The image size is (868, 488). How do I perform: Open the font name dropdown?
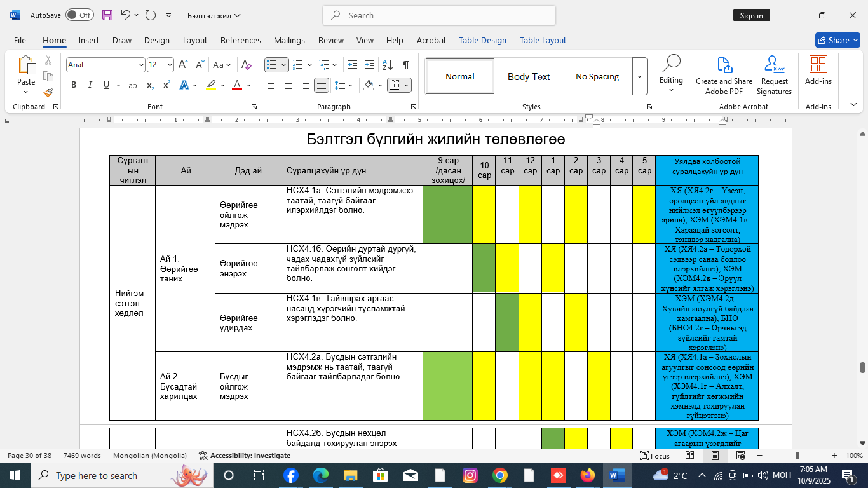(140, 65)
